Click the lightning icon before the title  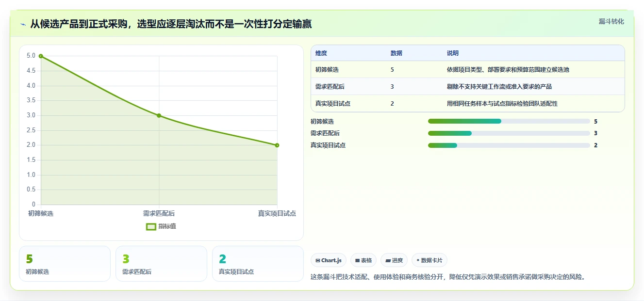(23, 24)
